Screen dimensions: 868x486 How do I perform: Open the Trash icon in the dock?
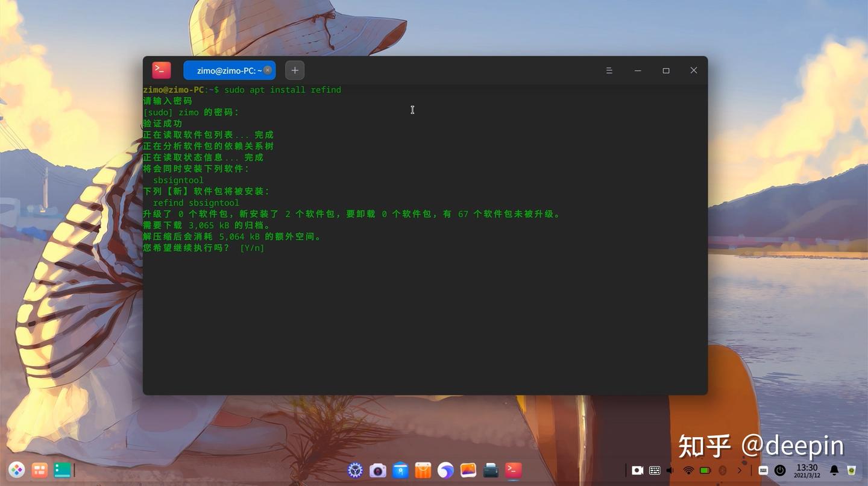click(852, 470)
